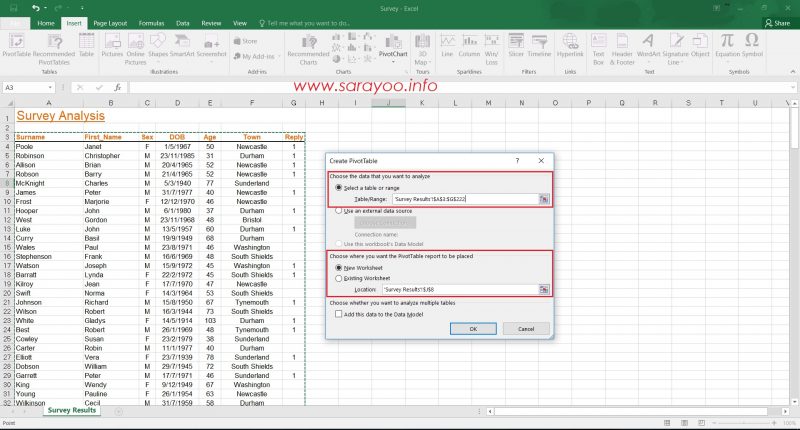
Task: Choose Use an external data source
Action: point(338,211)
